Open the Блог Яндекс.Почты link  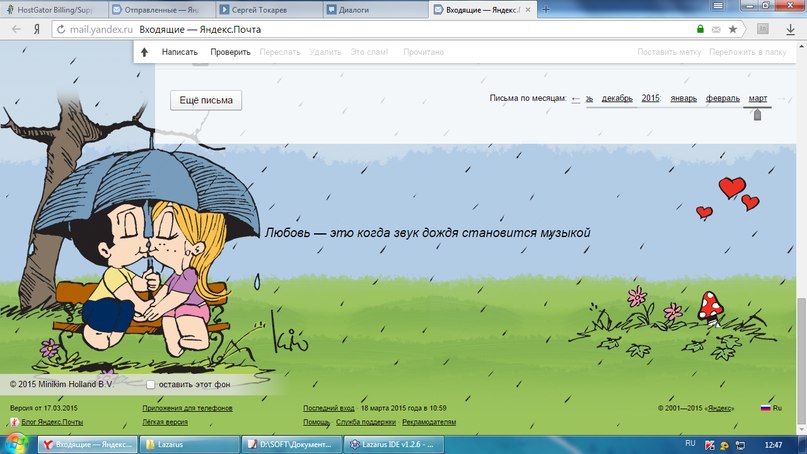[x=52, y=422]
